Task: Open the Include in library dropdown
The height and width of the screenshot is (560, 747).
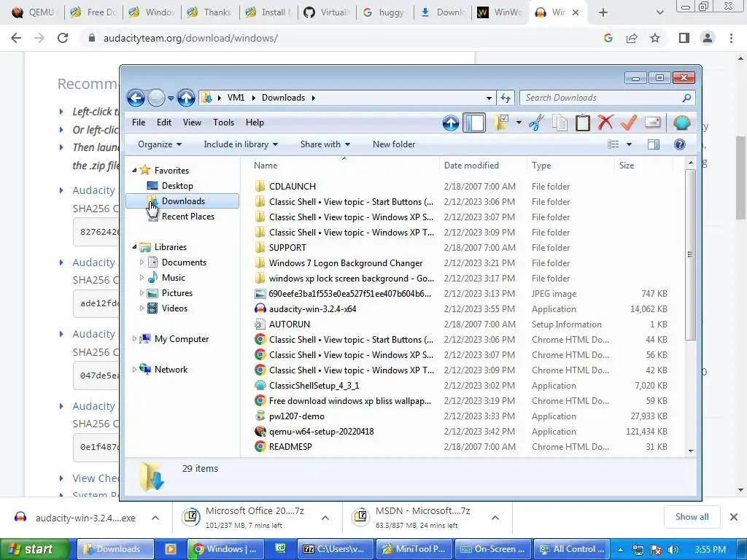Action: 241,144
